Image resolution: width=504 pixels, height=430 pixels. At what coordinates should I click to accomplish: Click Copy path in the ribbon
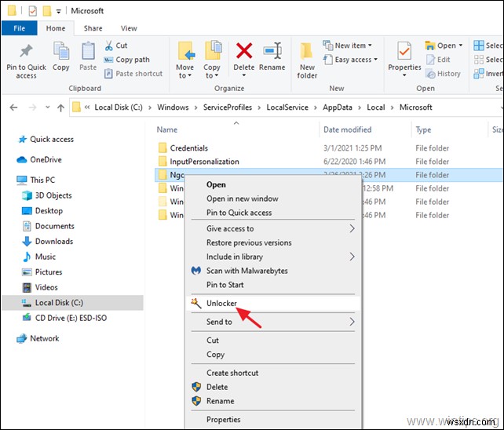pos(126,60)
